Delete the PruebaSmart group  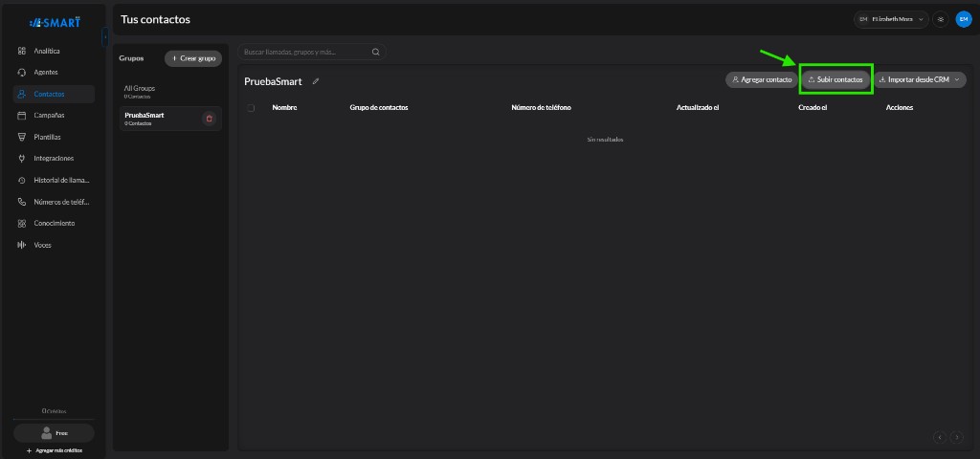[x=210, y=118]
